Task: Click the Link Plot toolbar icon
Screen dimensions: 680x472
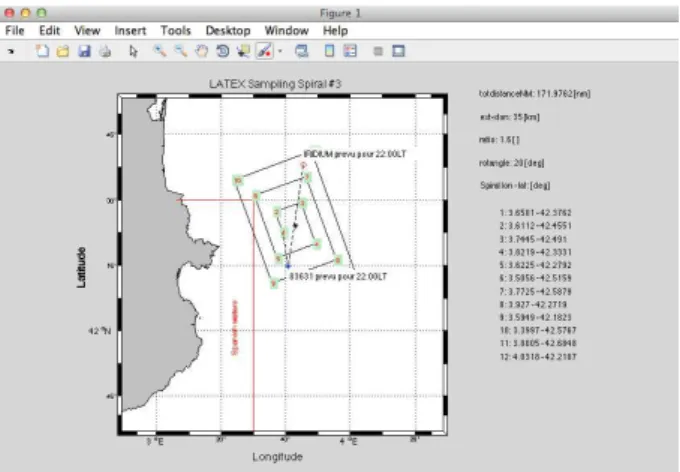Action: click(301, 51)
